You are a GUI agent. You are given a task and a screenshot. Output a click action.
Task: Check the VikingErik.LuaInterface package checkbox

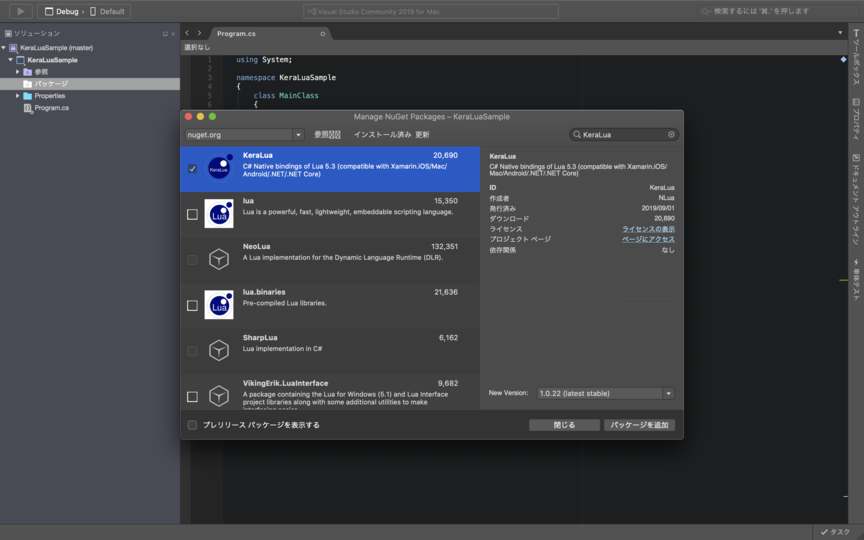click(192, 397)
